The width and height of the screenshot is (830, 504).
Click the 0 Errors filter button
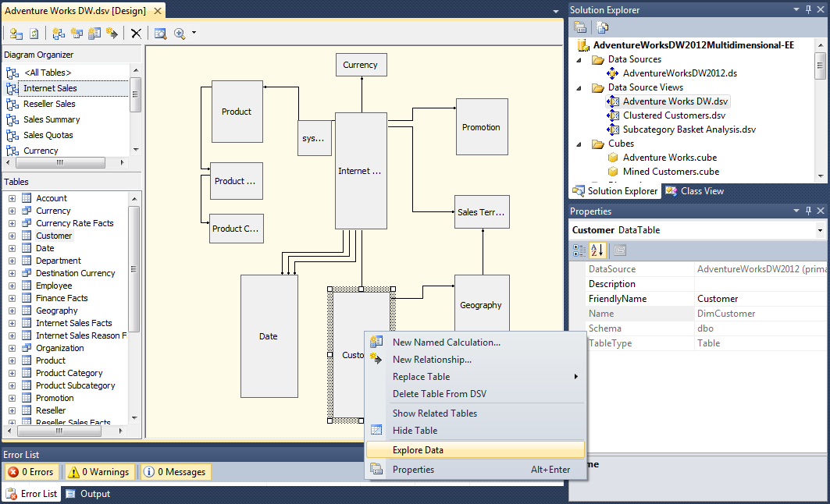(31, 471)
